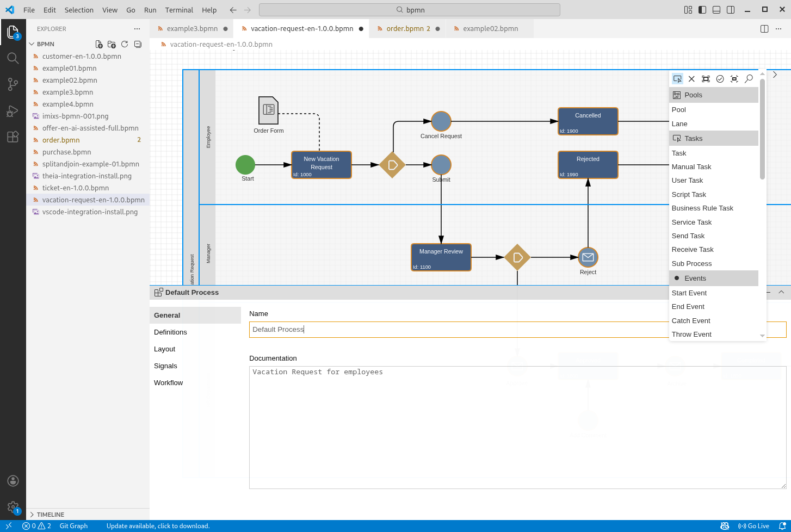Toggle the secondary sidebar visibility
The height and width of the screenshot is (532, 791).
click(x=731, y=10)
